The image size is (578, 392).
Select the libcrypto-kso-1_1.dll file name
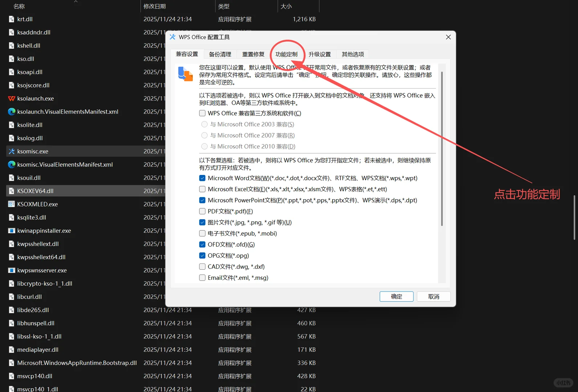(45, 283)
